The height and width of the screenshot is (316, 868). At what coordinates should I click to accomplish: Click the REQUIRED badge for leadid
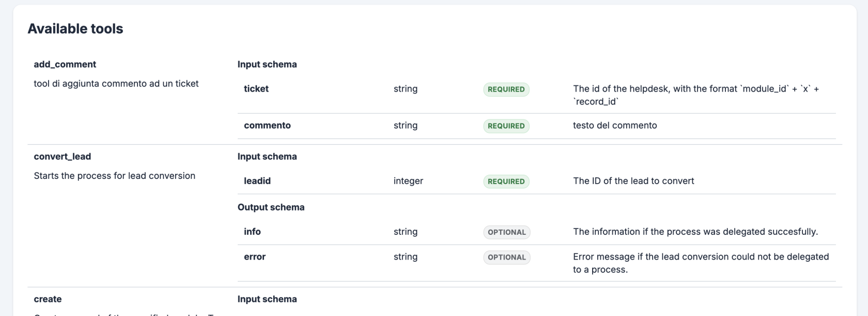[x=506, y=181]
